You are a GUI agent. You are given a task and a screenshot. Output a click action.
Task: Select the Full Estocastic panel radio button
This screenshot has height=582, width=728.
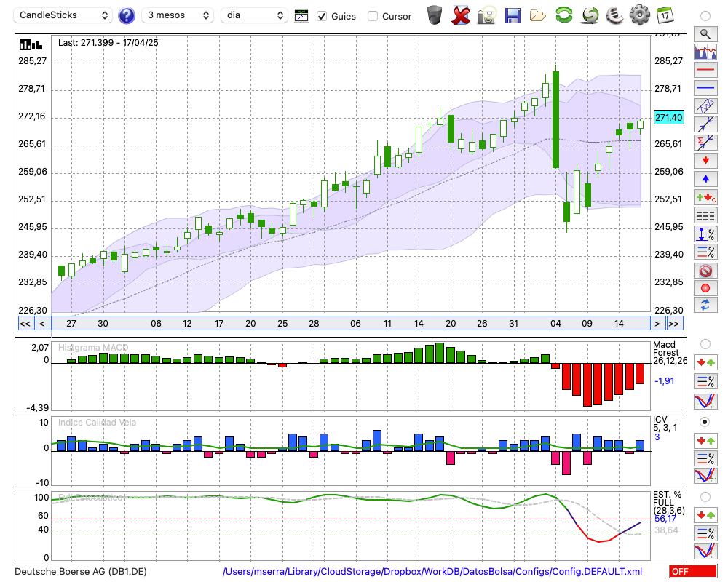tap(705, 497)
